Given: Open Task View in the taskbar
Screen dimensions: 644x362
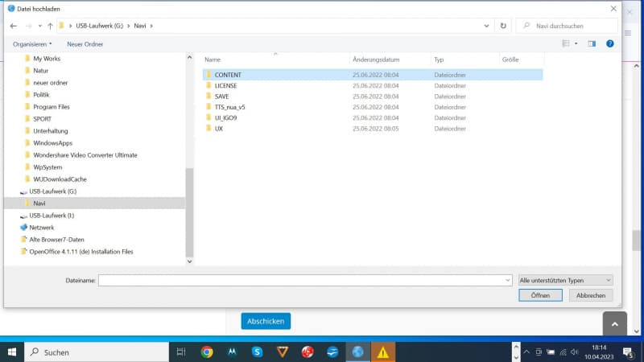Looking at the screenshot, I should coord(181,352).
